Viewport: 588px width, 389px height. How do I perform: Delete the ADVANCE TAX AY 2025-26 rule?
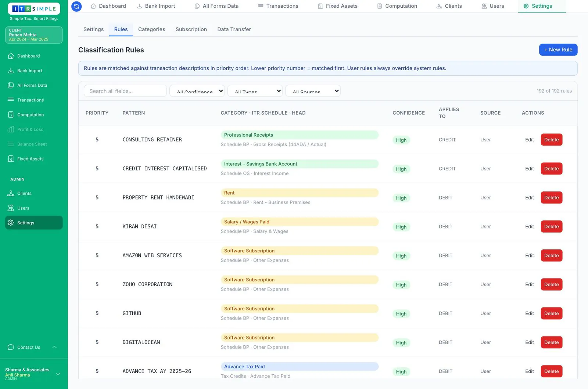(551, 371)
